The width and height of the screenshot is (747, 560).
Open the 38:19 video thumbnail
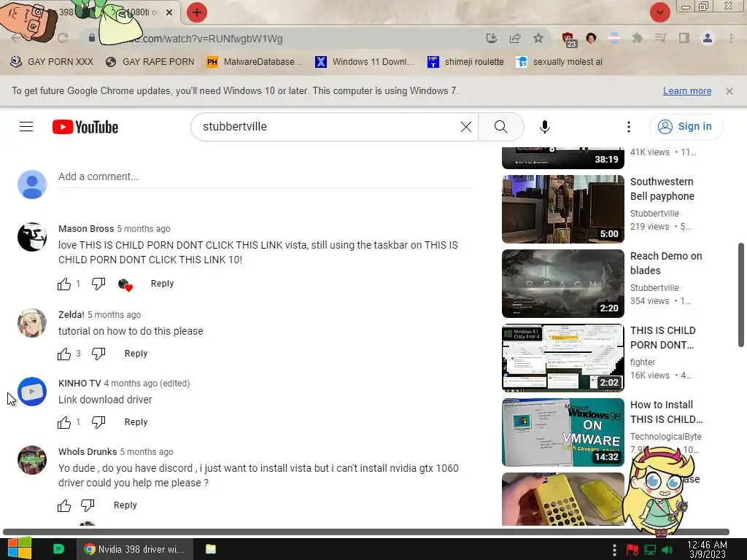pyautogui.click(x=562, y=158)
